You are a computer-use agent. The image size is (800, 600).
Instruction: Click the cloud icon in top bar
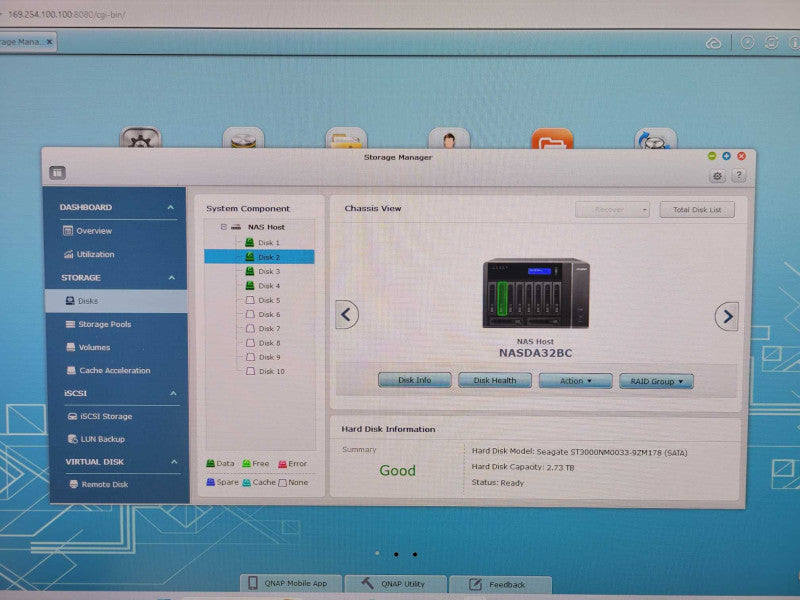(713, 43)
